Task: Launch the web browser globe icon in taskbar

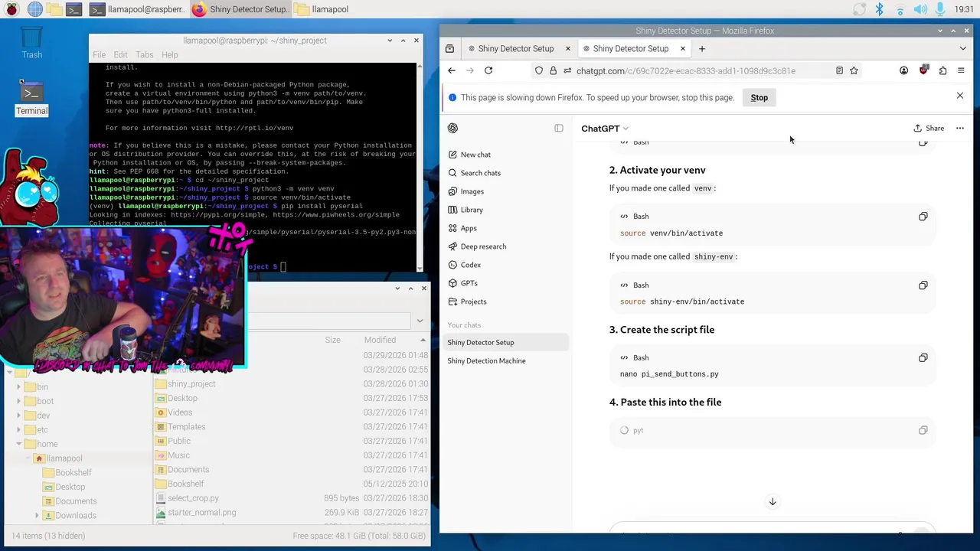Action: (34, 9)
